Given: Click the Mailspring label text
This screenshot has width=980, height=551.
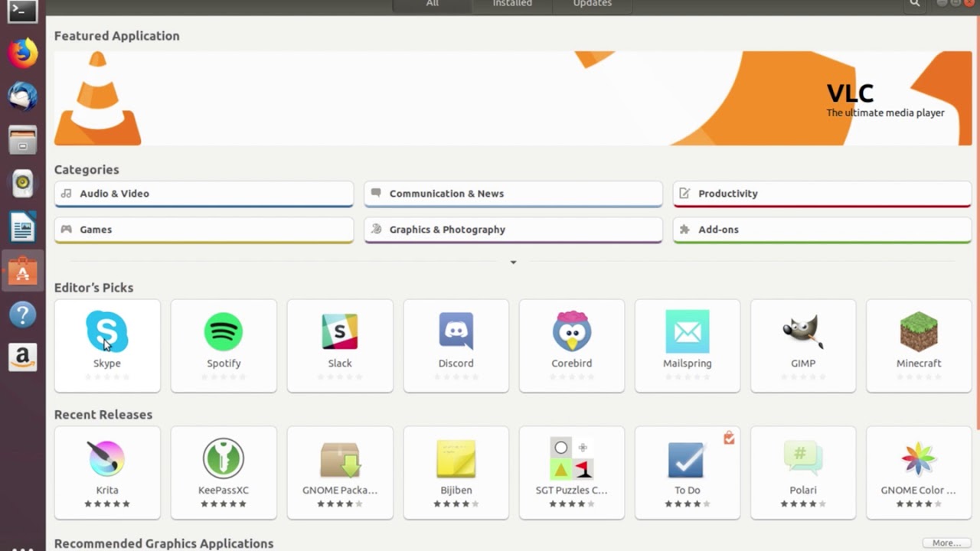Looking at the screenshot, I should pyautogui.click(x=688, y=364).
